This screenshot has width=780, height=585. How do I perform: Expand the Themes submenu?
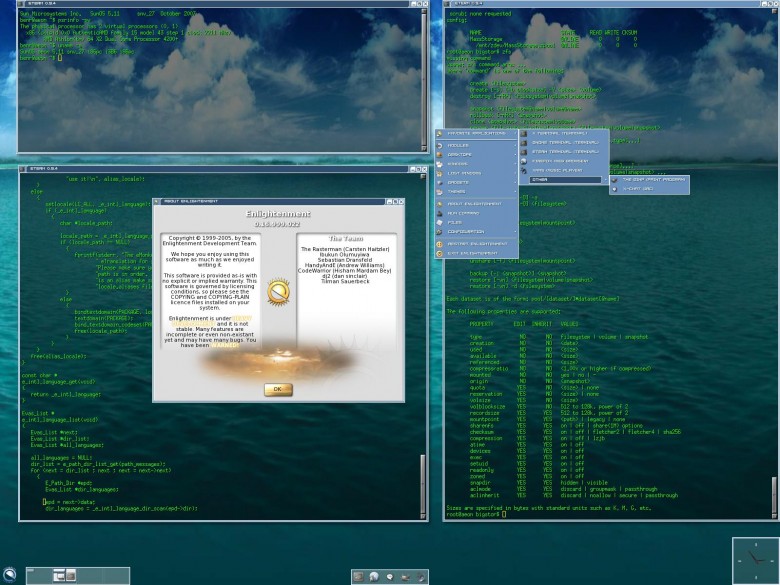[477, 192]
